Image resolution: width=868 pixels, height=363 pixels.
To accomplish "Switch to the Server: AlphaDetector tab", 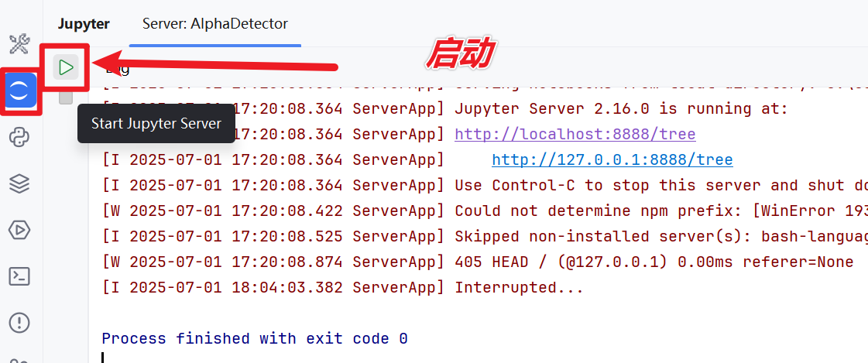I will click(214, 24).
